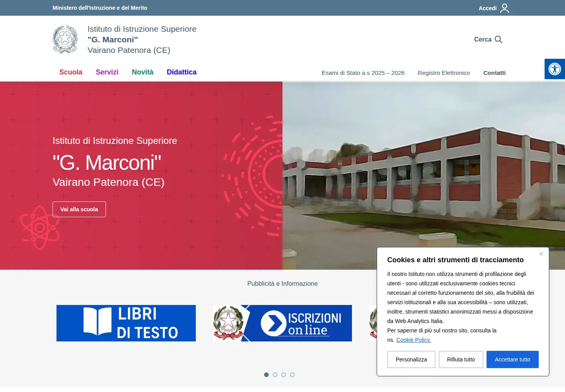Open the Libri di Testo banner
Viewport: 565px width, 392px height.
tap(126, 323)
